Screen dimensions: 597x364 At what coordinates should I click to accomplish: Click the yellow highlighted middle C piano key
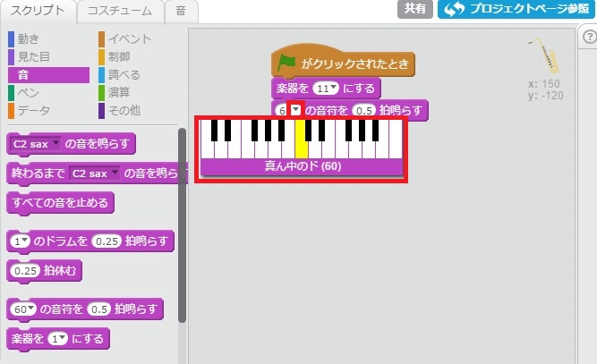(x=302, y=140)
